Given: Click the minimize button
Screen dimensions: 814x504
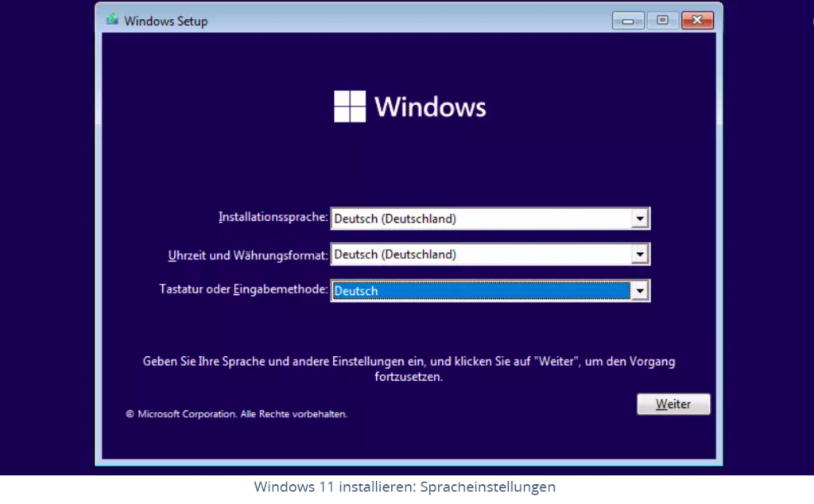Looking at the screenshot, I should pos(627,20).
